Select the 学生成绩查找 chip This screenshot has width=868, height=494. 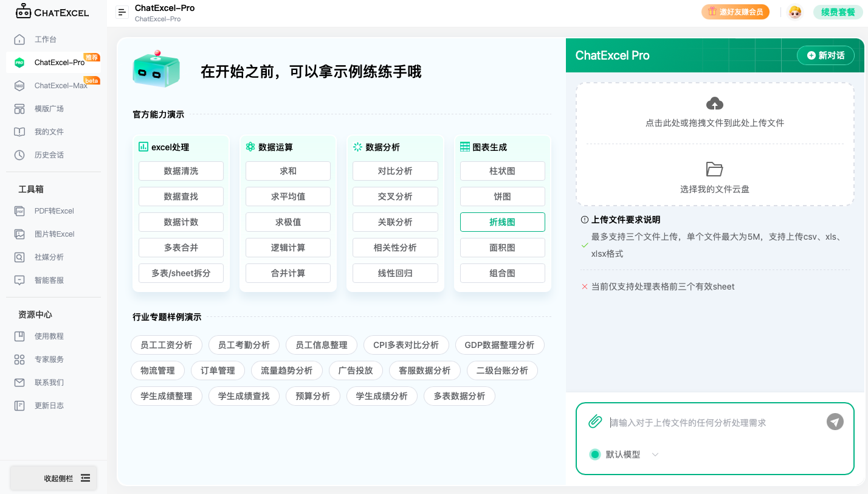tap(244, 396)
